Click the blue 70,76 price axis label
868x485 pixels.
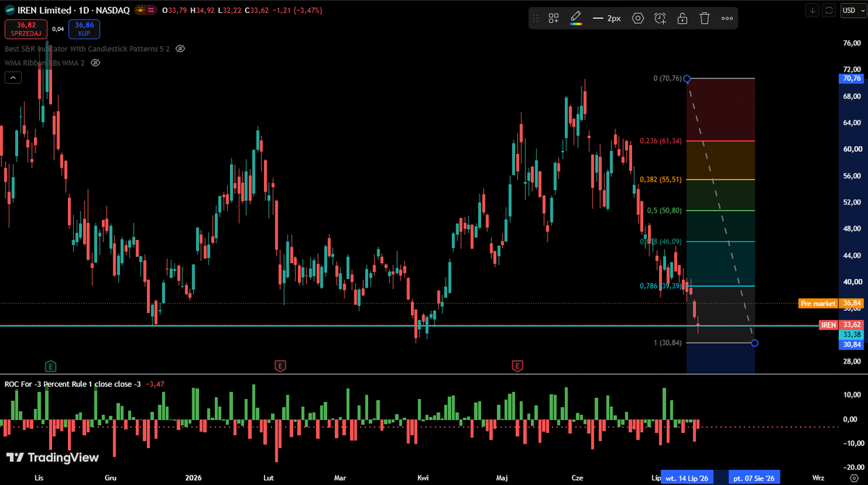tap(851, 78)
